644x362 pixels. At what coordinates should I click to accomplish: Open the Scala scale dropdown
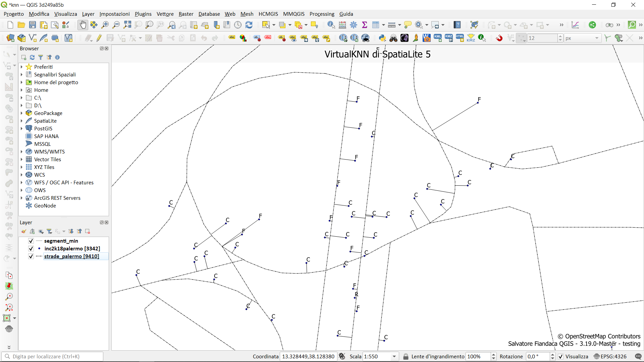point(394,357)
